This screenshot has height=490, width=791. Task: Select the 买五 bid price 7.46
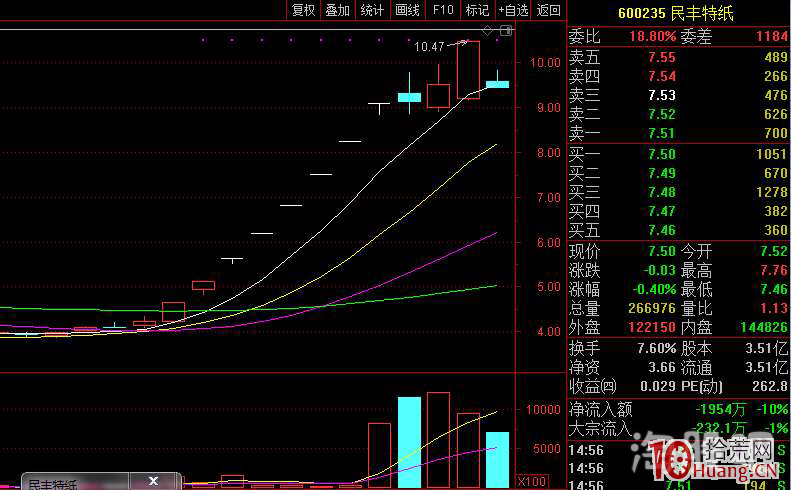(x=662, y=231)
